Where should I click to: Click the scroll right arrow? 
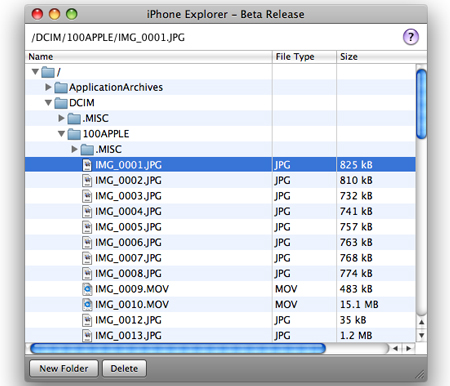pyautogui.click(x=408, y=348)
